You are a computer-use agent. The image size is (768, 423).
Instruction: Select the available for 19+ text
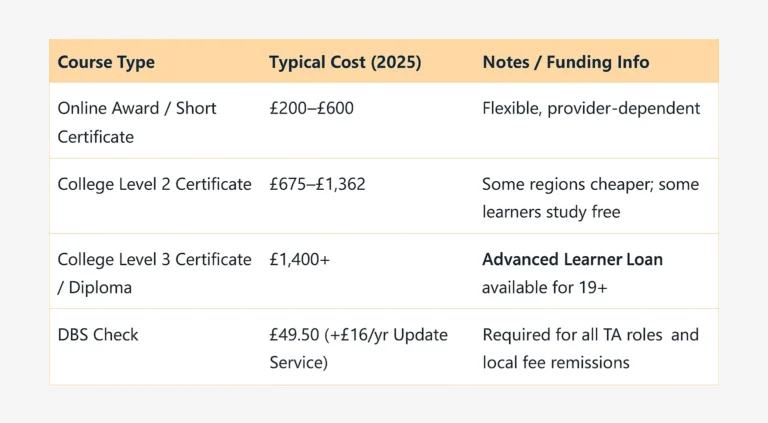[544, 286]
